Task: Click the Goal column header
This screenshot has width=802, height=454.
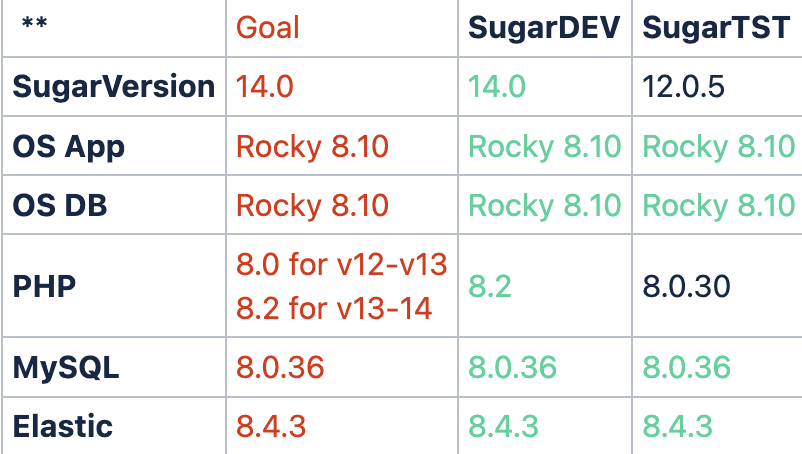Action: click(268, 27)
